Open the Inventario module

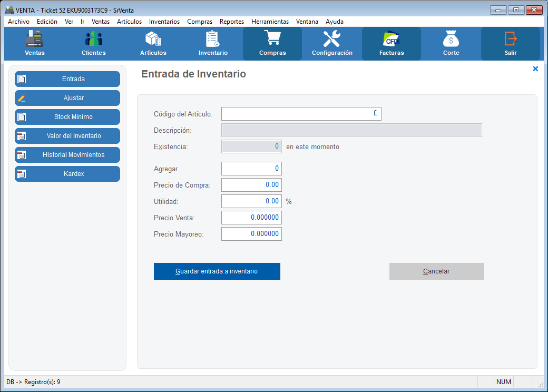click(213, 43)
